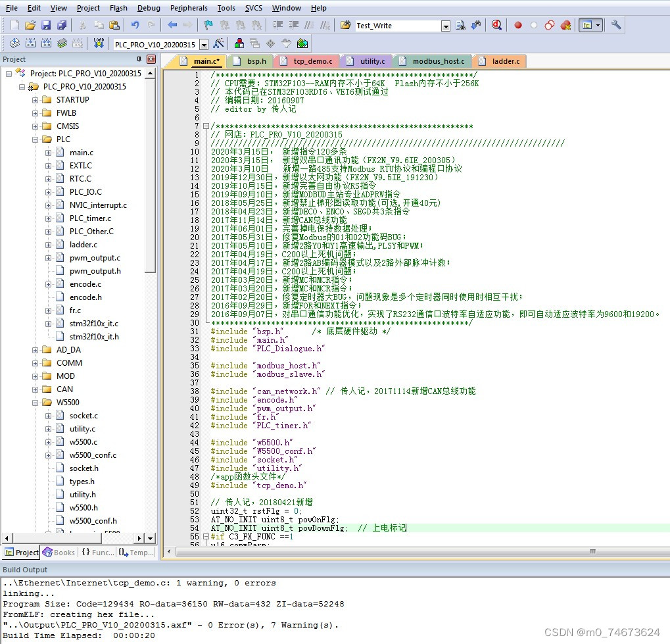The width and height of the screenshot is (670, 644).
Task: Disable all breakpoints with the double circle icon
Action: click(x=550, y=25)
